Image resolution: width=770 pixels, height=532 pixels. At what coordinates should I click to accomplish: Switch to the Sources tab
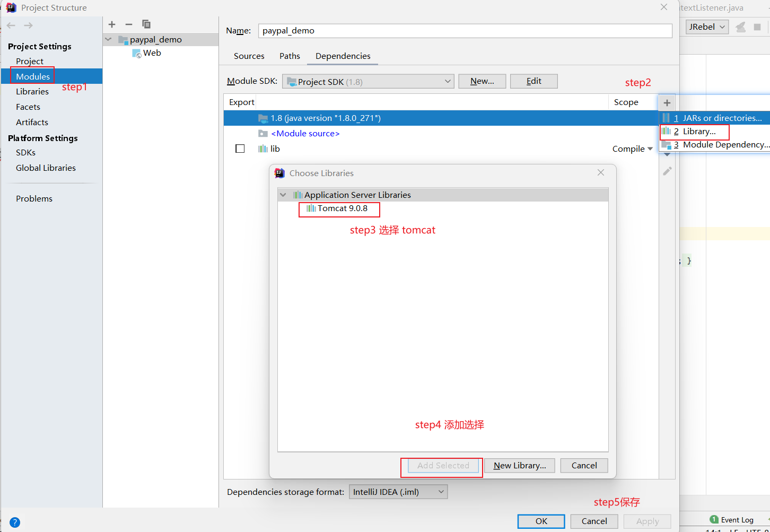point(249,56)
